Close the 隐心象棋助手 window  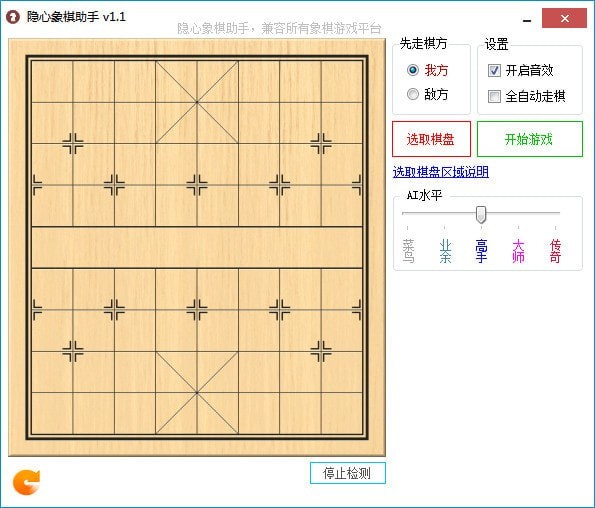(x=564, y=18)
